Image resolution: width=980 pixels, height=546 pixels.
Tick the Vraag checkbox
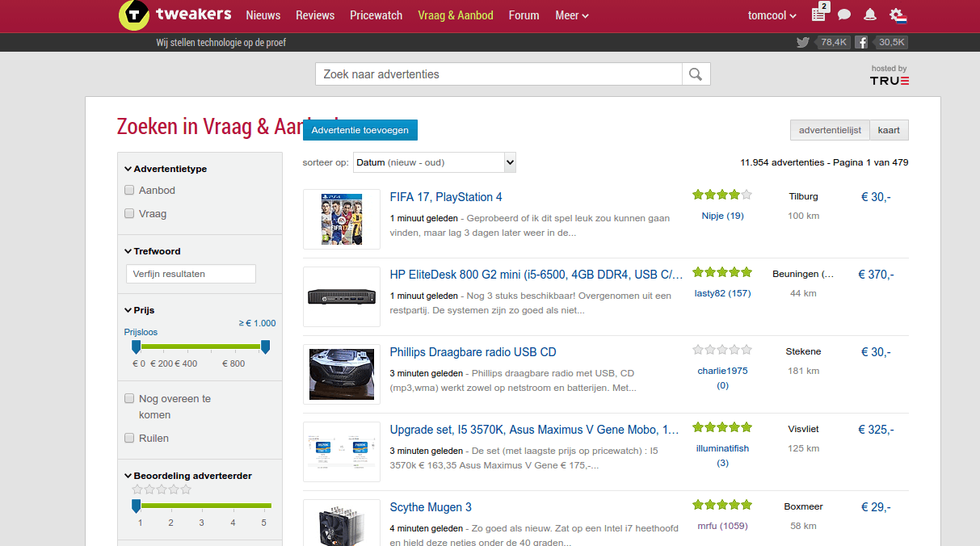(129, 214)
